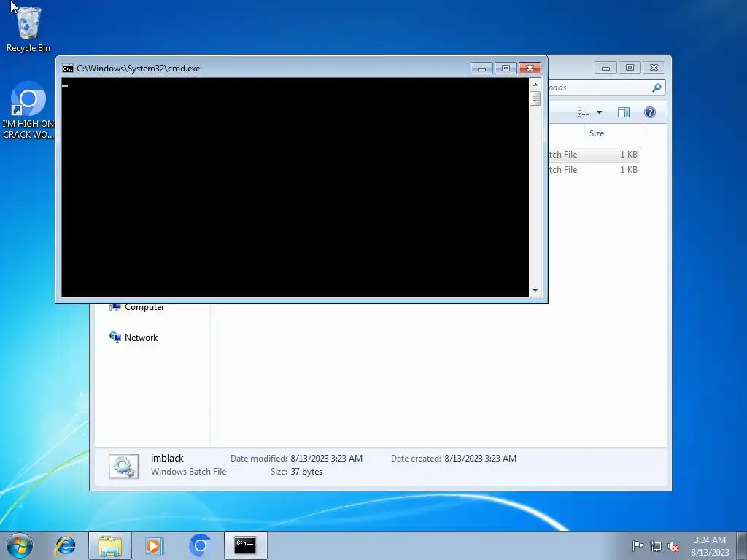The height and width of the screenshot is (560, 747).
Task: Click the Explorer search box
Action: pos(606,87)
